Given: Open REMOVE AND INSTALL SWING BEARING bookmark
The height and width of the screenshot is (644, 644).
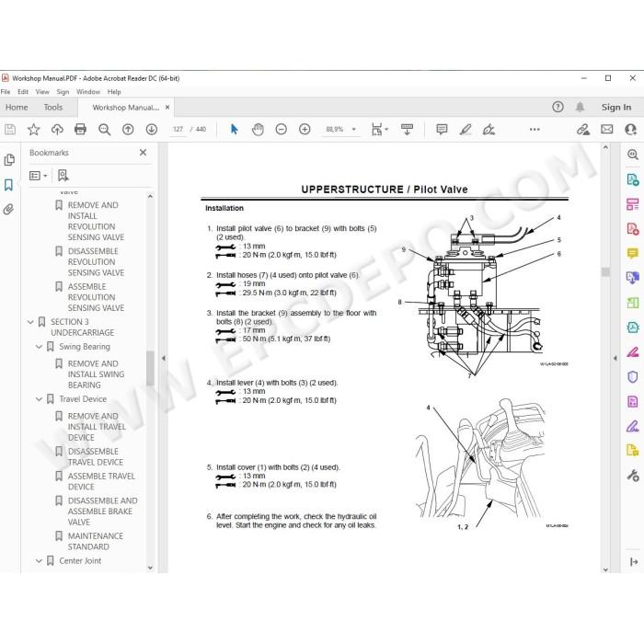Looking at the screenshot, I should tap(96, 374).
